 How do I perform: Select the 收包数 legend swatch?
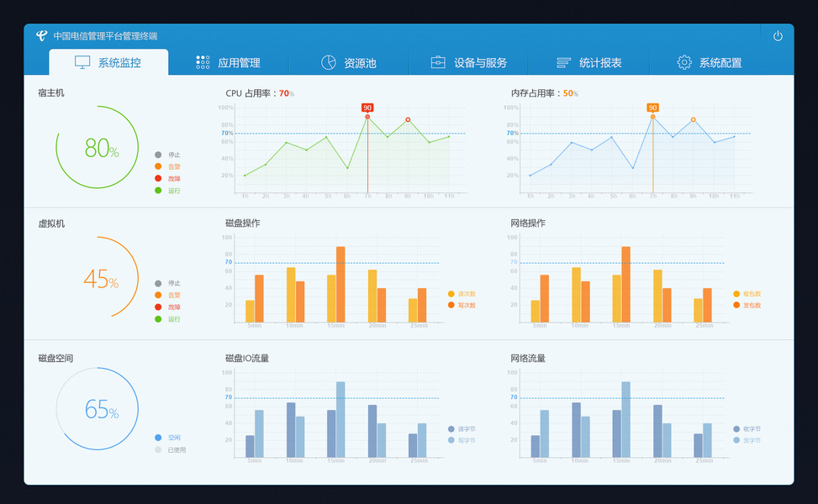(x=736, y=294)
